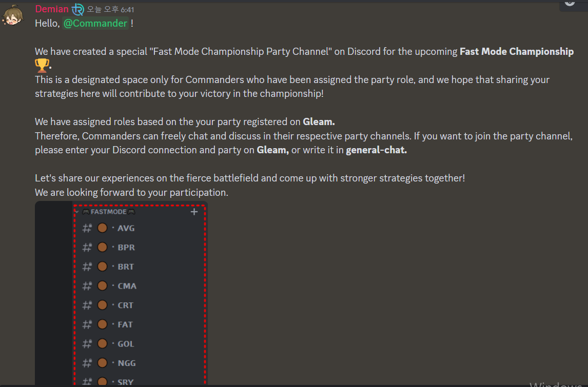Click the FASTMODE category label
588x387 pixels.
coord(109,212)
